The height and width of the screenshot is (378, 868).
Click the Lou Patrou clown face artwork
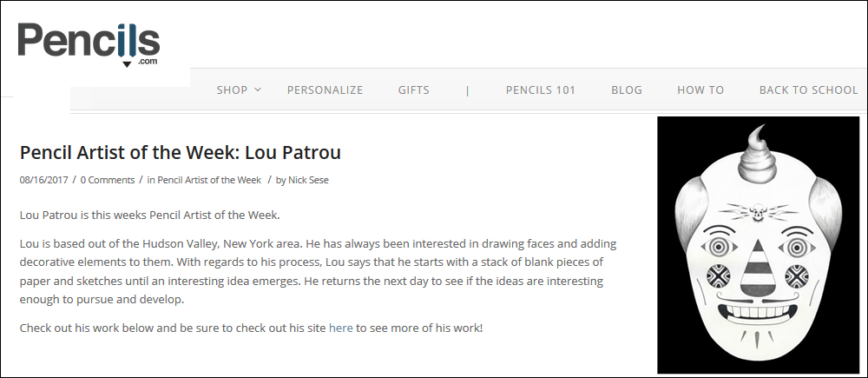[x=758, y=244]
